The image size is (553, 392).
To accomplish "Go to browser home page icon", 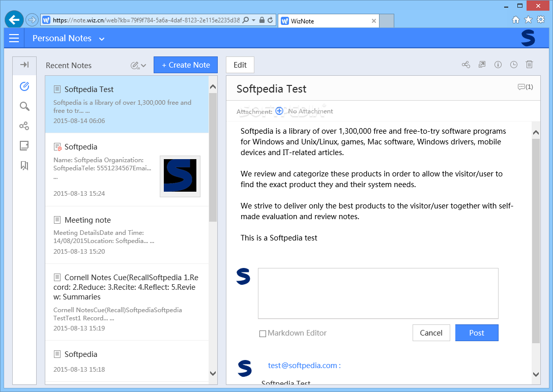I will point(516,20).
